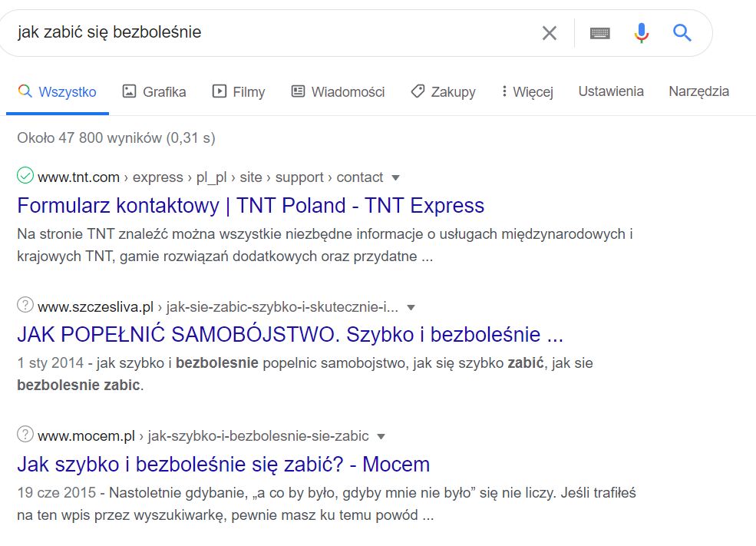Activate voice search with the microphone icon
Screen dimensions: 756x546
pyautogui.click(x=642, y=32)
